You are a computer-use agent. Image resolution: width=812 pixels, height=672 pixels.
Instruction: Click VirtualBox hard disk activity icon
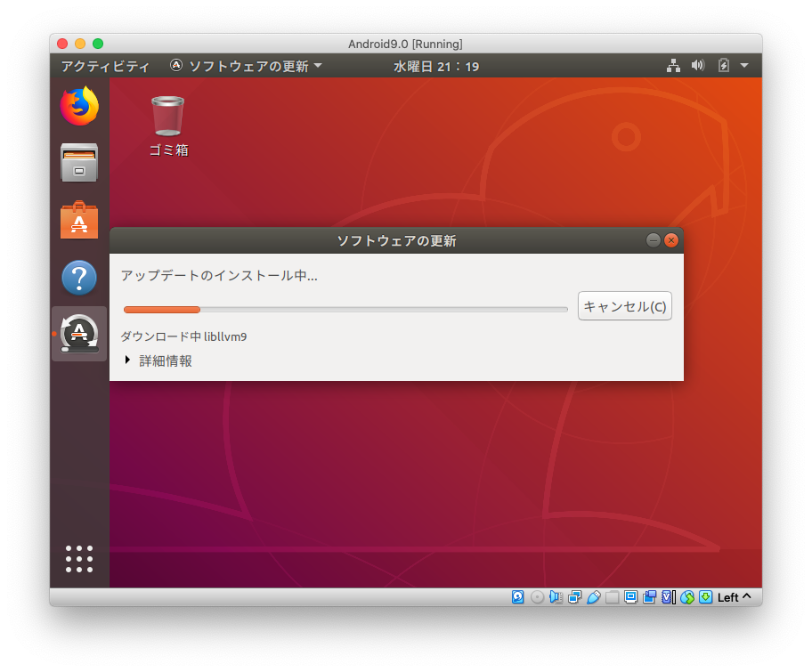(x=518, y=597)
